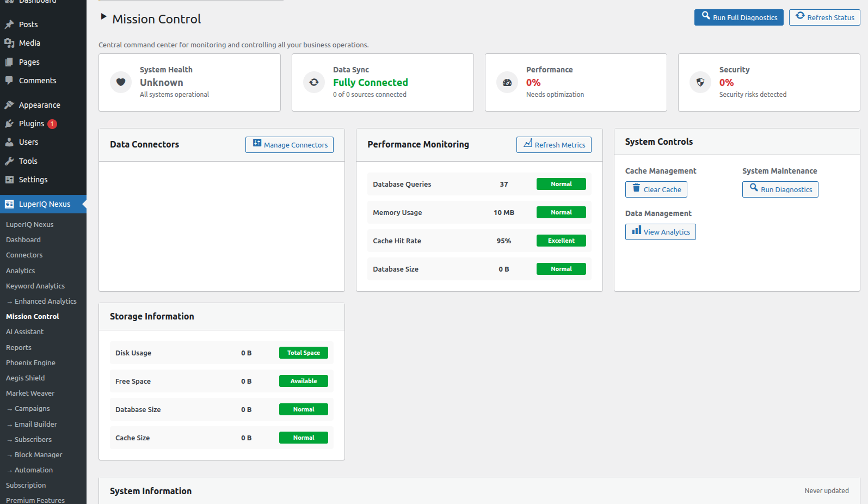Image resolution: width=868 pixels, height=504 pixels.
Task: Click the Security shield icon
Action: click(700, 82)
